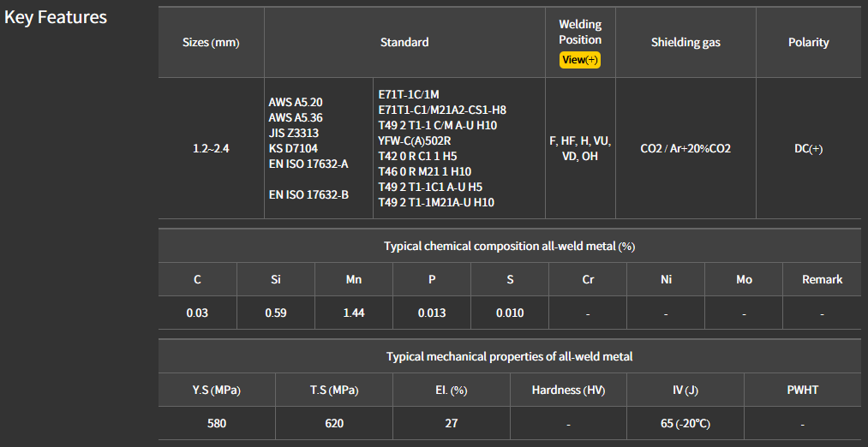Click the Typical mechanical properties table title
The width and height of the screenshot is (868, 447).
(x=509, y=356)
